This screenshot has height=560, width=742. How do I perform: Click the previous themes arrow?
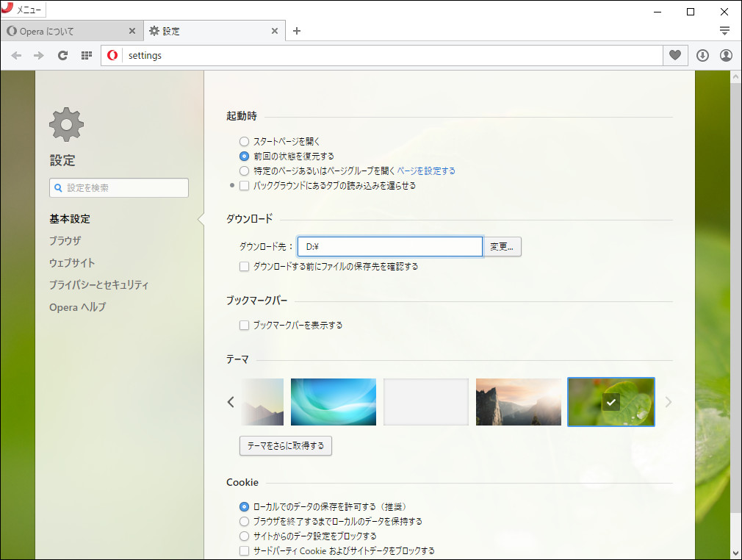[230, 402]
